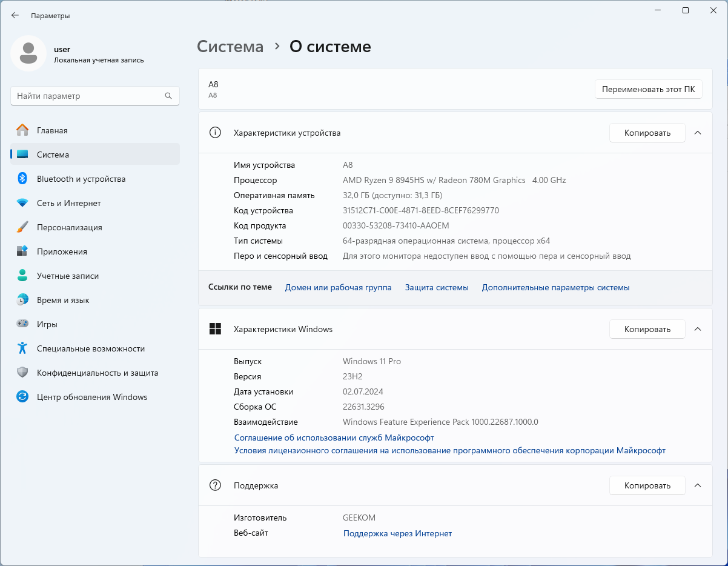Click the Windows Feature Experience Pack value
The width and height of the screenshot is (728, 566).
440,422
